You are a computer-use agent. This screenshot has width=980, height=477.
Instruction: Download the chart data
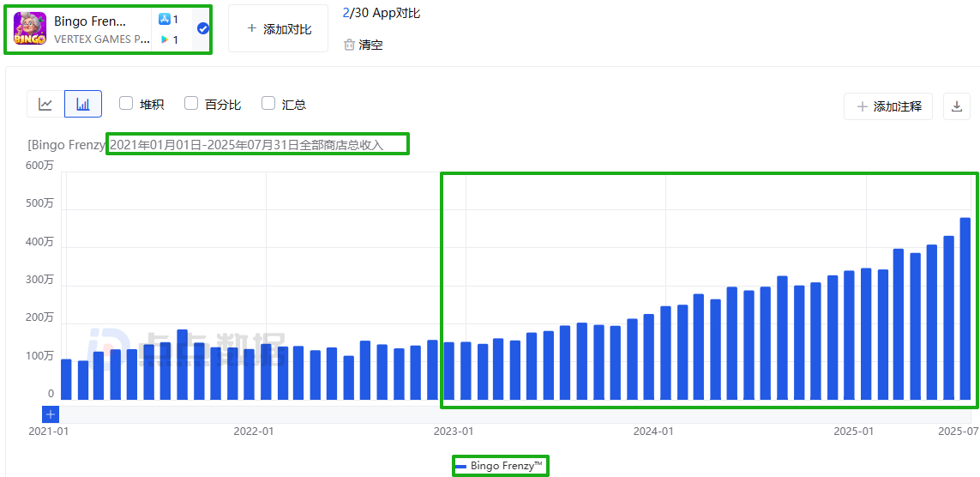(957, 106)
